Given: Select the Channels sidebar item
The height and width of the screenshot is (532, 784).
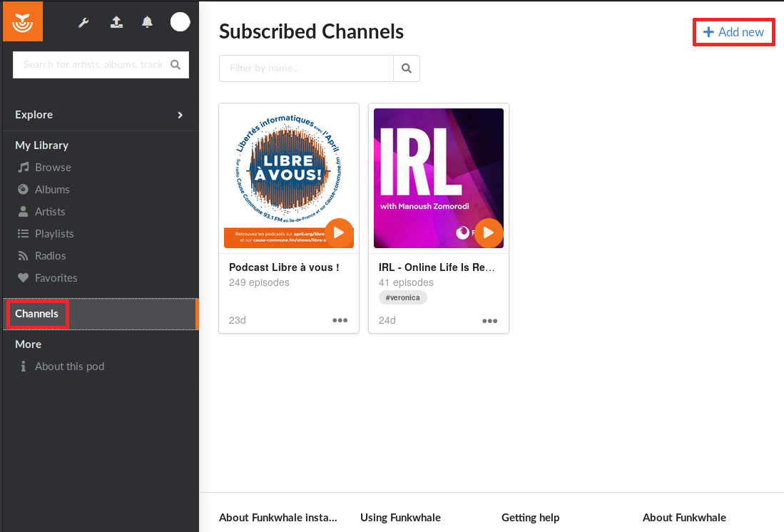Looking at the screenshot, I should click(x=101, y=314).
